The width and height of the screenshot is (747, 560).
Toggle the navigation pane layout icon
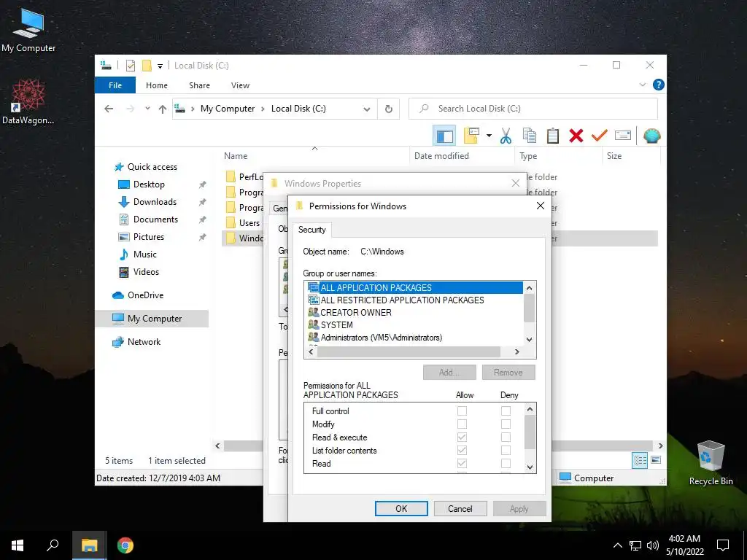tap(444, 136)
